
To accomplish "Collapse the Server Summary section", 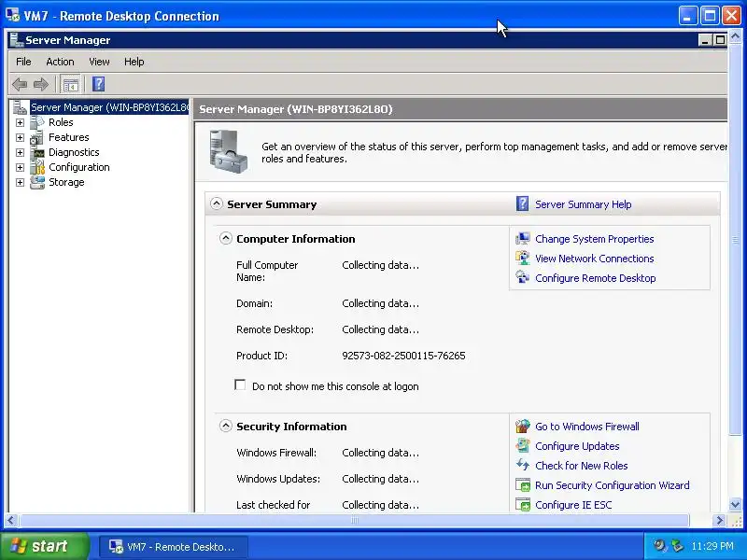I will coord(217,203).
